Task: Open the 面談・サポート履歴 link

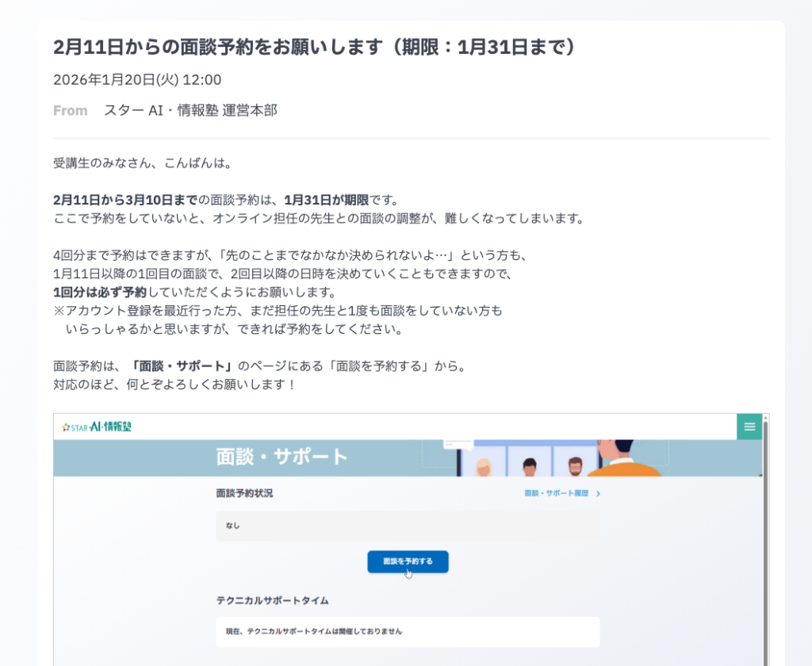Action: (x=556, y=493)
